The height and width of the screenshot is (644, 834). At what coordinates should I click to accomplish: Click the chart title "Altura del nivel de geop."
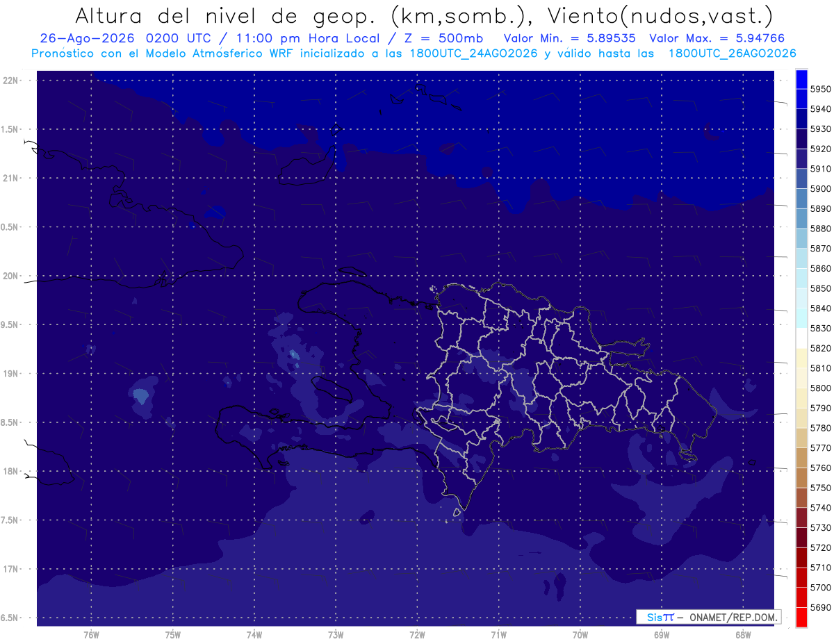pos(227,15)
